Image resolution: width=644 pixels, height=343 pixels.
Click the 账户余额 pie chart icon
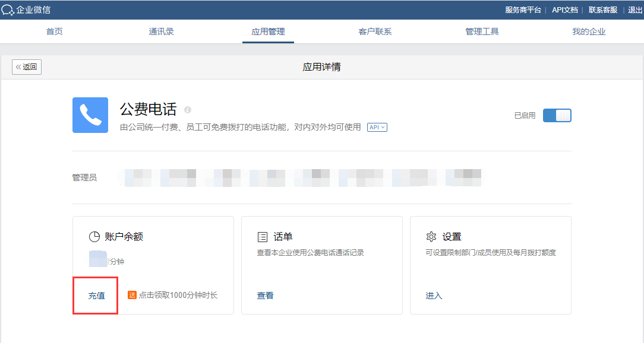click(94, 237)
